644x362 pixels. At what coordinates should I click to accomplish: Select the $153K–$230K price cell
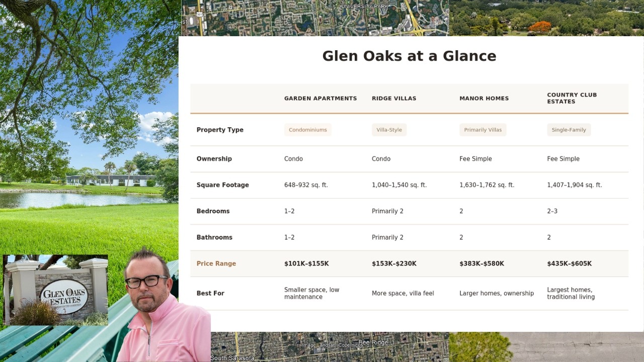394,263
